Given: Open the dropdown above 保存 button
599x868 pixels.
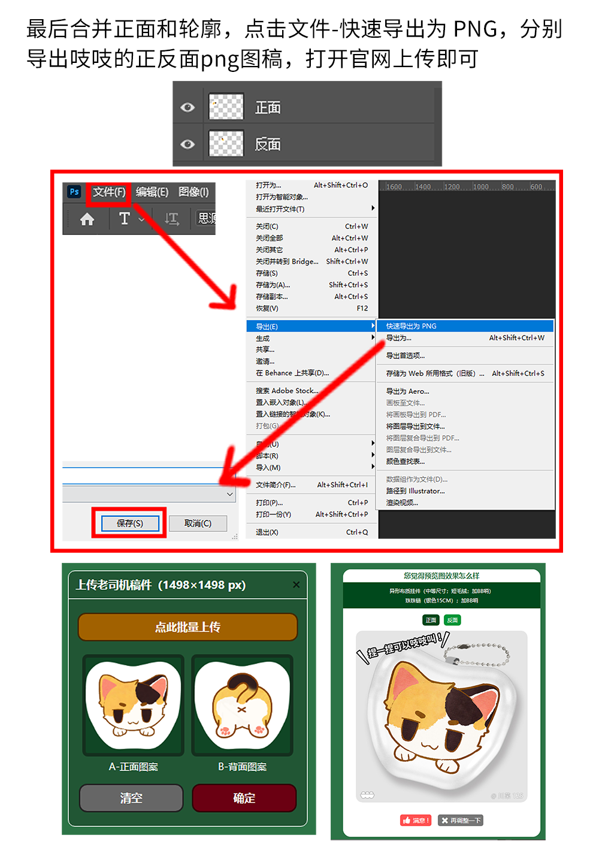Looking at the screenshot, I should [x=229, y=493].
